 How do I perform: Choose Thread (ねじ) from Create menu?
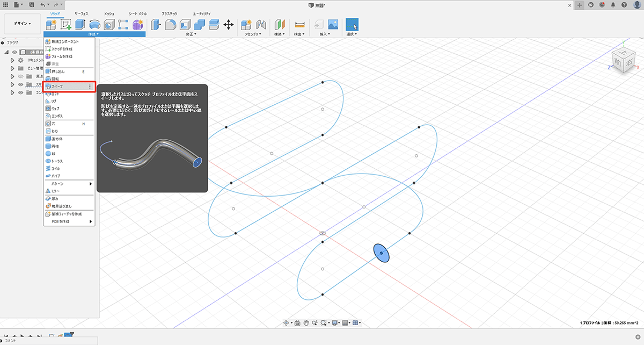[x=69, y=131]
